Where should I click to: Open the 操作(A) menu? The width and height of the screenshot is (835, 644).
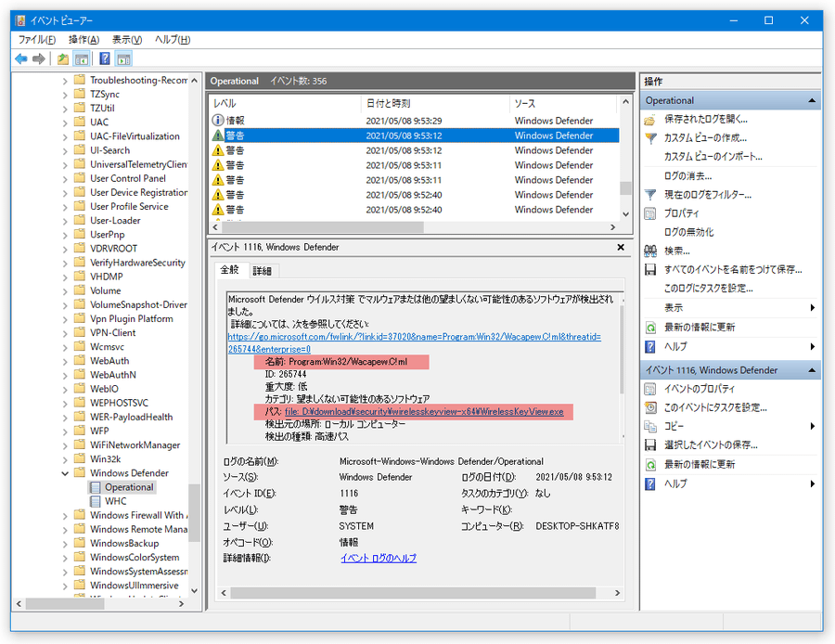(84, 39)
